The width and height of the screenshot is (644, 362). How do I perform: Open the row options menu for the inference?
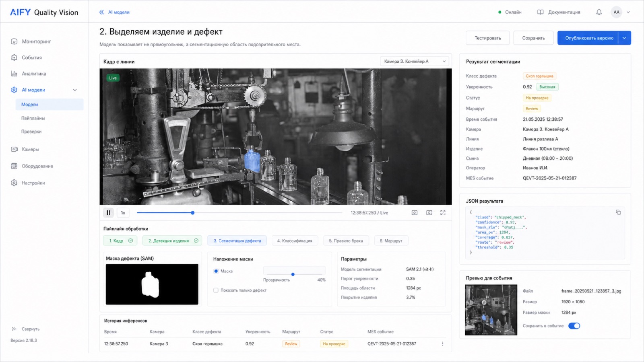442,343
